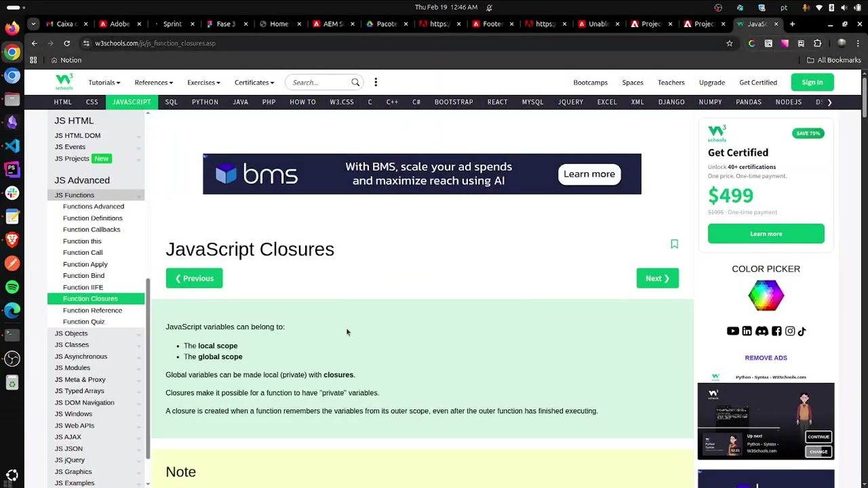The image size is (868, 488).
Task: Open the Chrome profile avatar
Action: [842, 43]
